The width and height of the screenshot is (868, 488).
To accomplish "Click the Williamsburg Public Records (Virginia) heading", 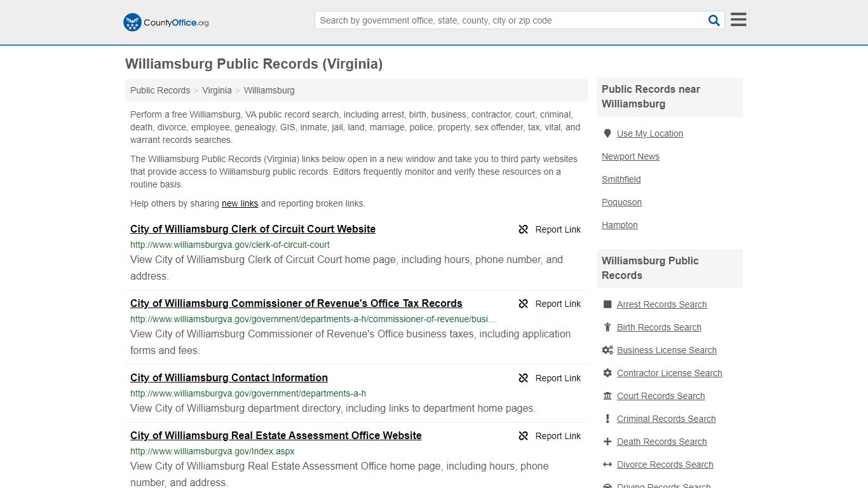I will tap(254, 64).
